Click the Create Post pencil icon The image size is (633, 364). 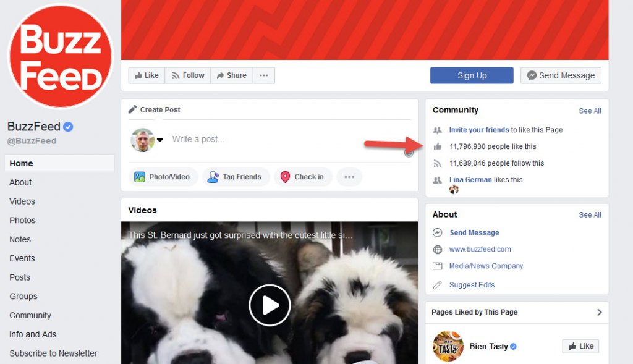pos(132,109)
